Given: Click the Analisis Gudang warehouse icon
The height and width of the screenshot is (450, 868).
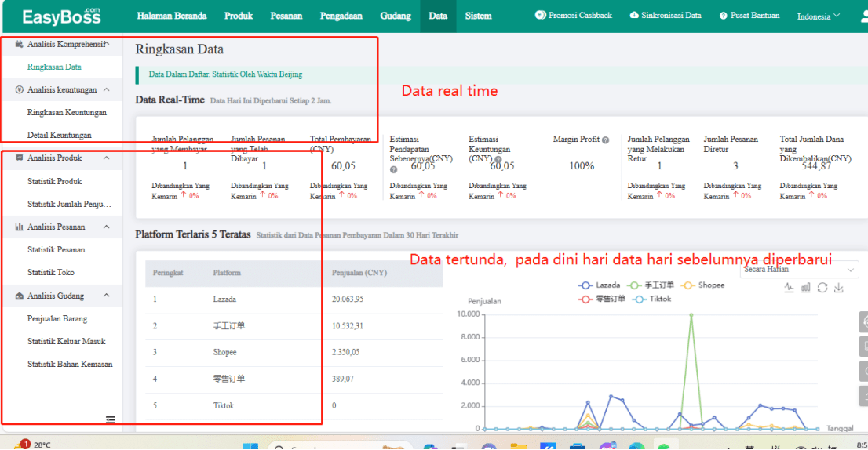Looking at the screenshot, I should point(19,296).
